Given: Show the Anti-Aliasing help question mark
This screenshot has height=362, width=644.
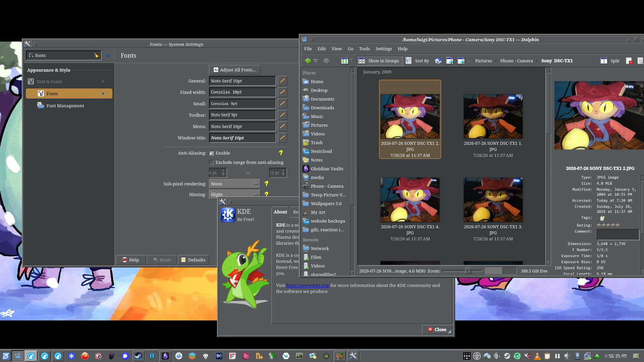Looking at the screenshot, I should [281, 153].
